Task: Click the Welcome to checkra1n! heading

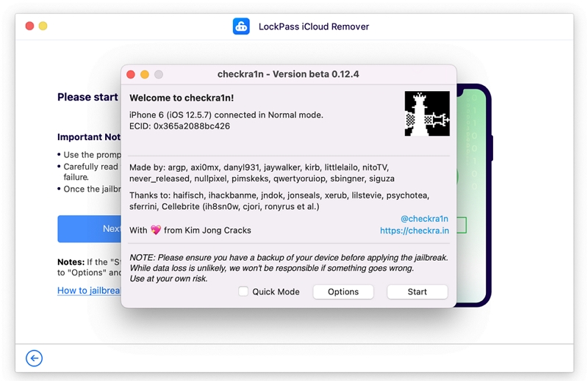Action: [182, 98]
